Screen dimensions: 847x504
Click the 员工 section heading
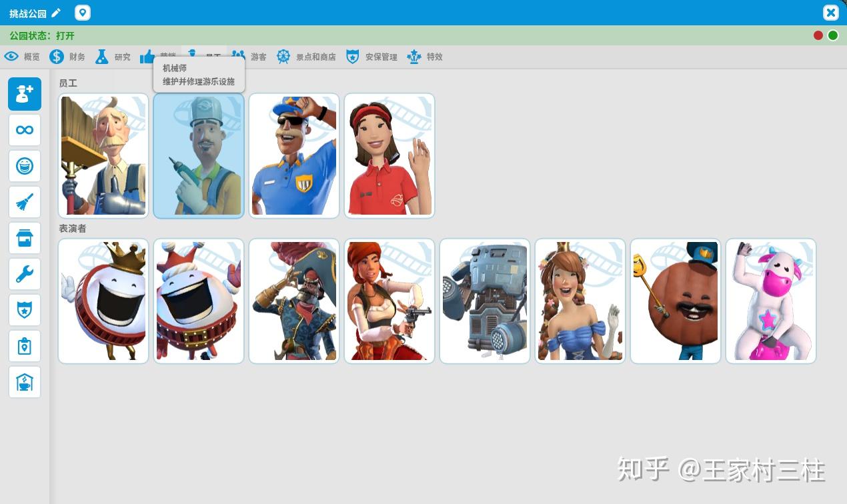(x=68, y=83)
